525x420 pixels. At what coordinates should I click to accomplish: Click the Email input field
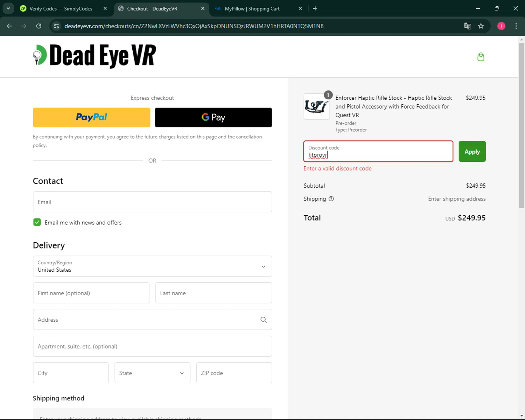tap(152, 202)
